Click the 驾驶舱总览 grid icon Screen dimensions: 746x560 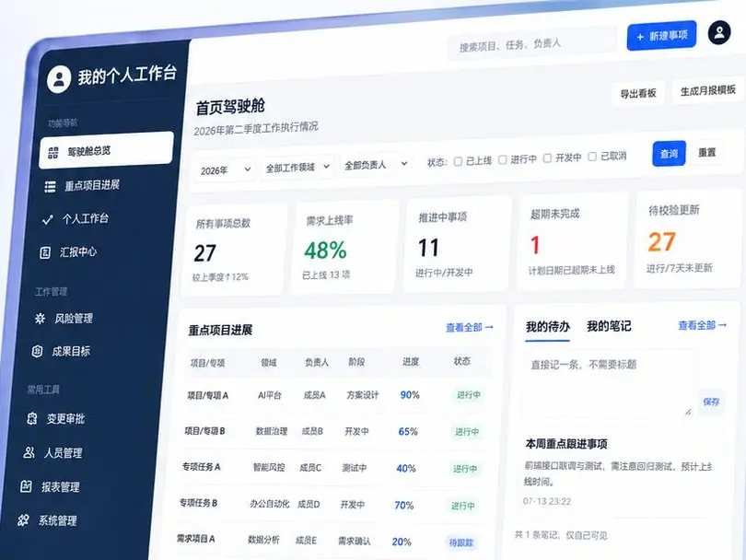(52, 153)
